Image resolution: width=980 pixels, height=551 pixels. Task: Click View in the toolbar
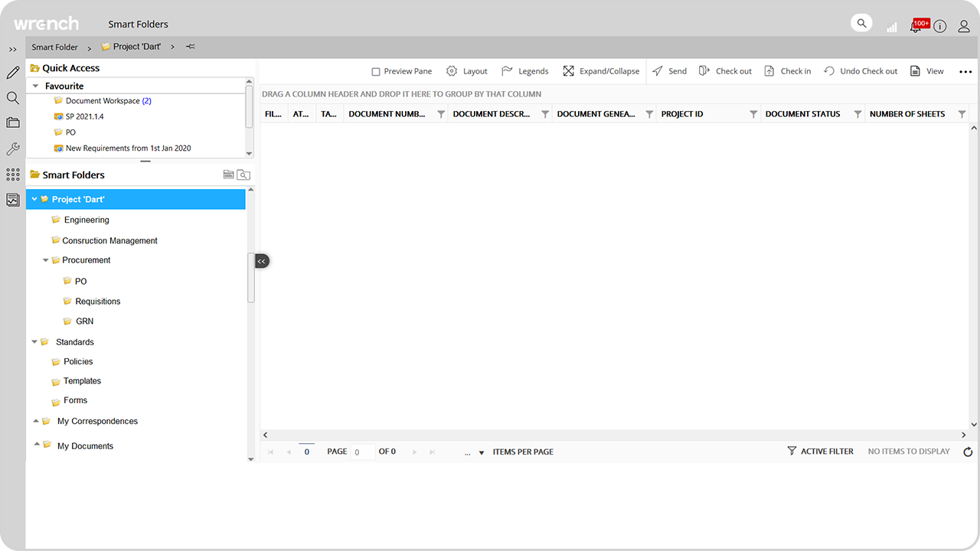[x=927, y=71]
